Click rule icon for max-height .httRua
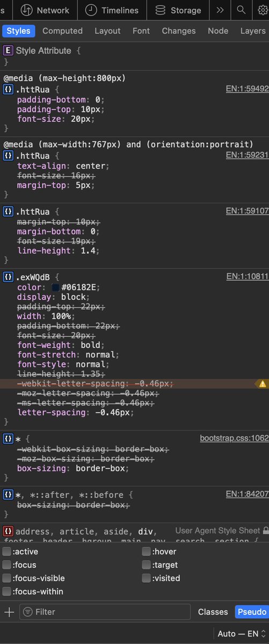The image size is (269, 644). point(8,89)
